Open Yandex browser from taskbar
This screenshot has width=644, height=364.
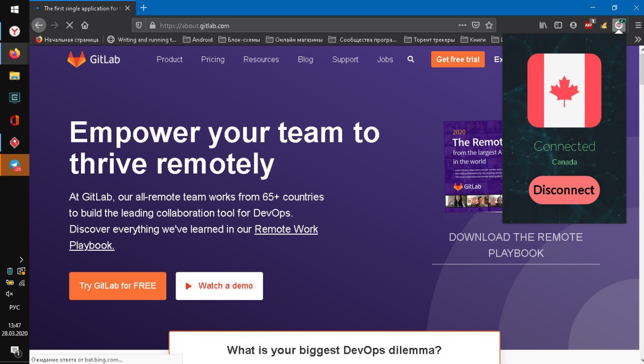(15, 32)
